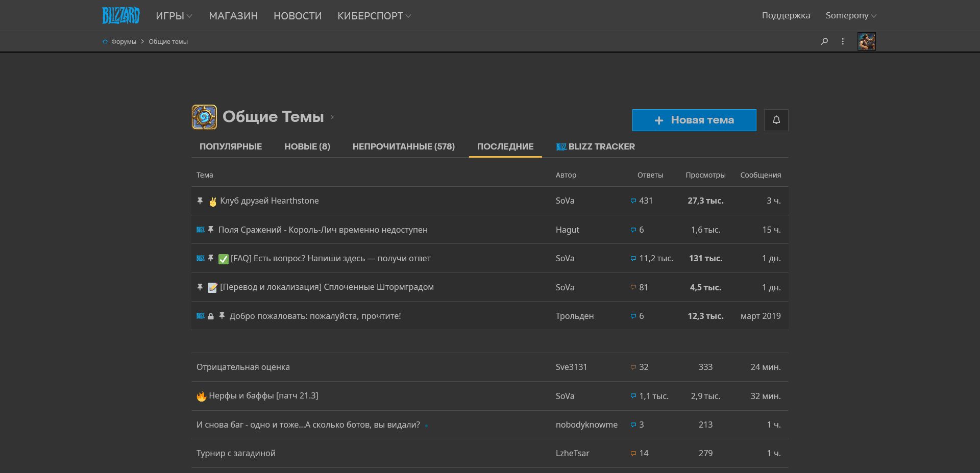Click the notepad icon on Перевод и локализация
This screenshot has height=473, width=980.
(213, 287)
